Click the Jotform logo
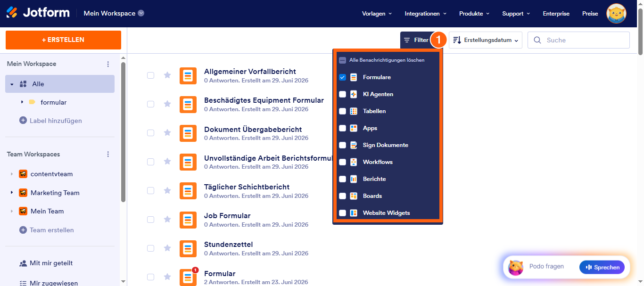The image size is (644, 286). (x=38, y=13)
